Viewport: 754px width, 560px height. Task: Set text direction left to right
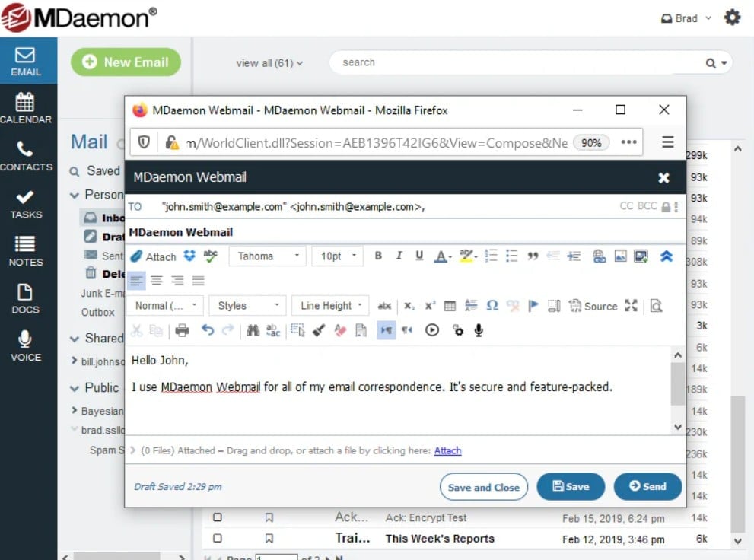click(x=387, y=330)
